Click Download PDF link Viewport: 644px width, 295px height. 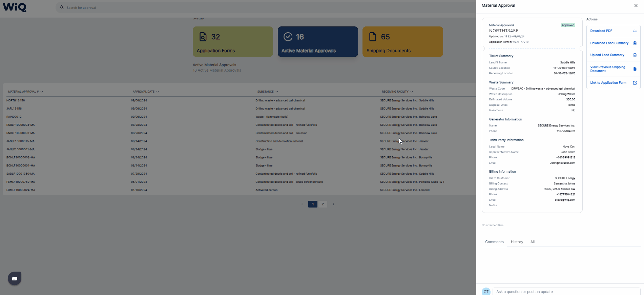601,31
